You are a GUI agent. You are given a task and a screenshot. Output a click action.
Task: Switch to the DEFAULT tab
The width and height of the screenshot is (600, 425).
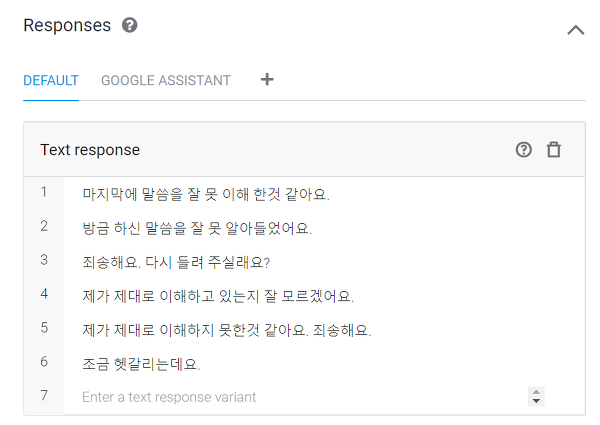pyautogui.click(x=51, y=80)
